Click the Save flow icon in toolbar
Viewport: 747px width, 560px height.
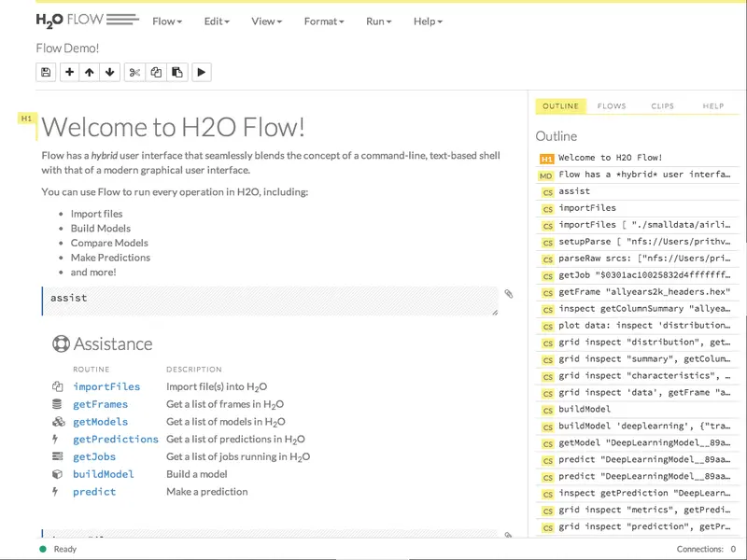click(46, 73)
